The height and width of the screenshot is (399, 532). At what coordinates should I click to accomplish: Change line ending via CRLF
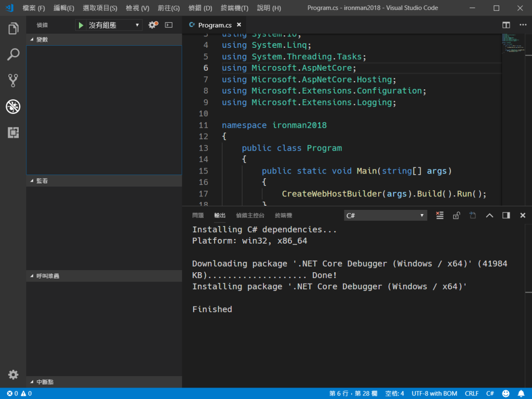click(x=472, y=394)
